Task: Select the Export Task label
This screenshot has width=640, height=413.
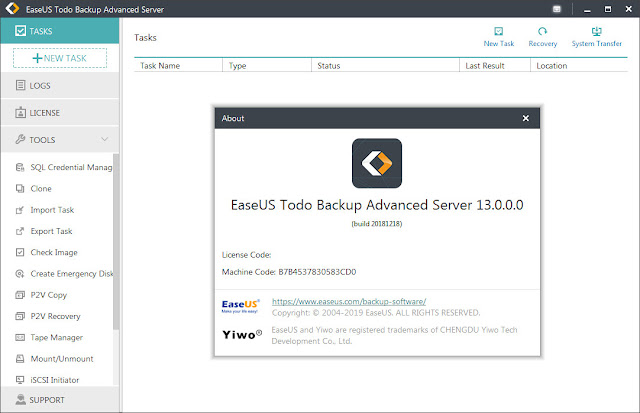Action: pyautogui.click(x=51, y=231)
